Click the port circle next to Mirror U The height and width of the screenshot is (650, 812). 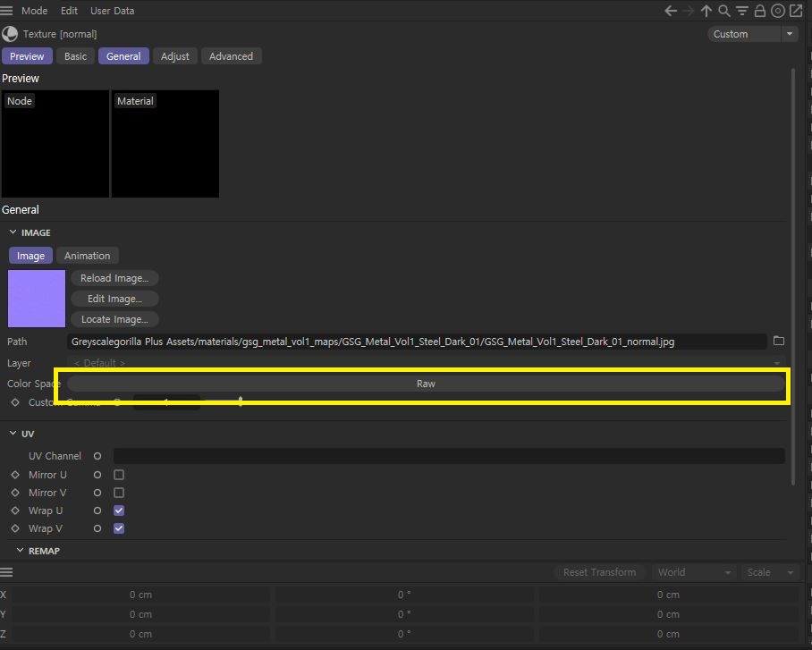click(x=97, y=475)
